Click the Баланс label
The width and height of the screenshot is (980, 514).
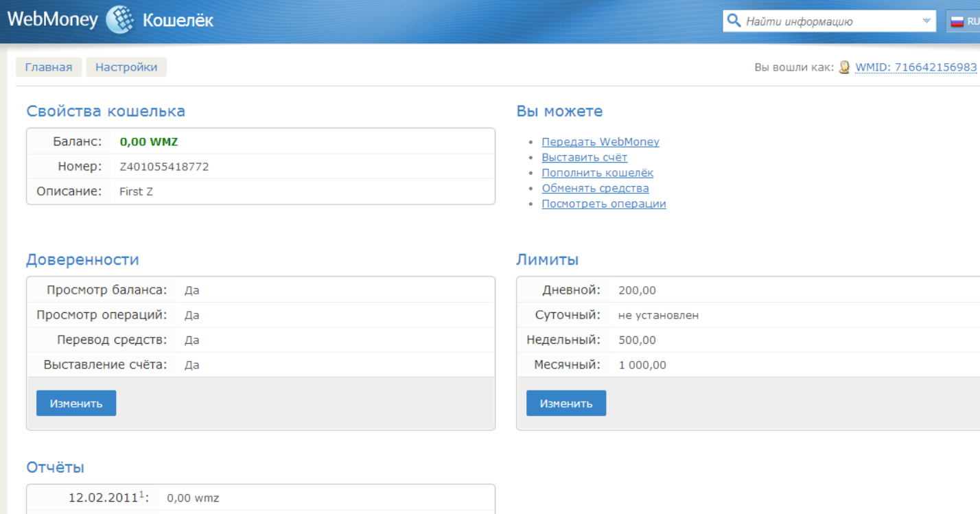(x=78, y=142)
